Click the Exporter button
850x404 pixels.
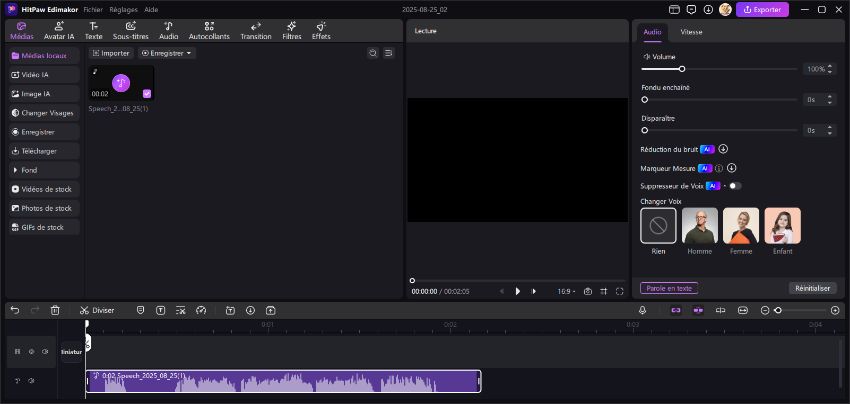(x=762, y=9)
